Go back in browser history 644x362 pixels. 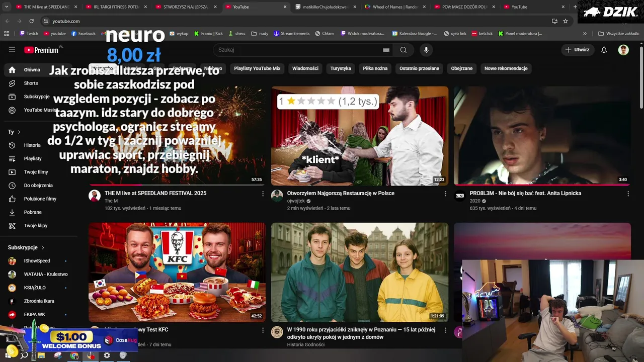coord(7,21)
